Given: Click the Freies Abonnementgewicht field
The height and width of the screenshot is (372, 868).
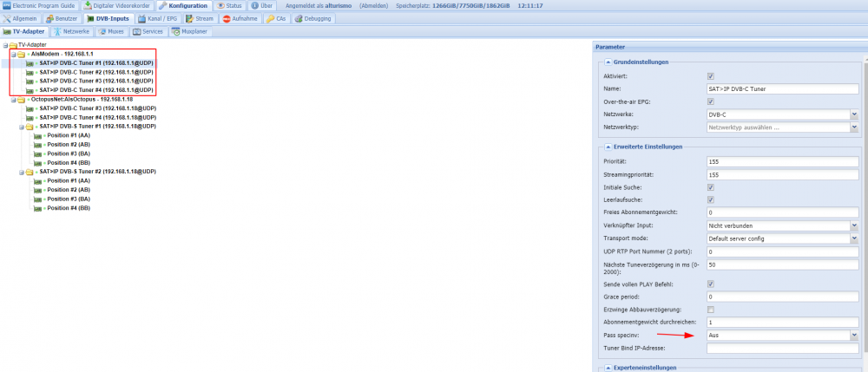Looking at the screenshot, I should click(x=783, y=212).
